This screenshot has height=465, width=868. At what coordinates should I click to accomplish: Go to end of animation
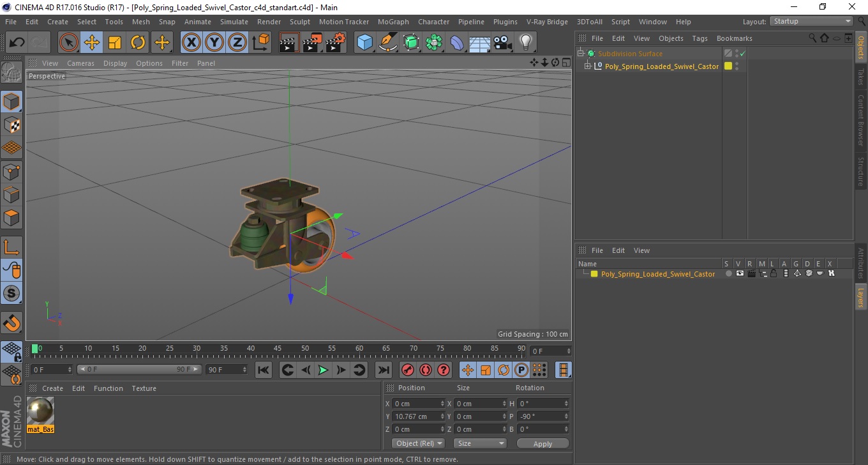pos(383,370)
